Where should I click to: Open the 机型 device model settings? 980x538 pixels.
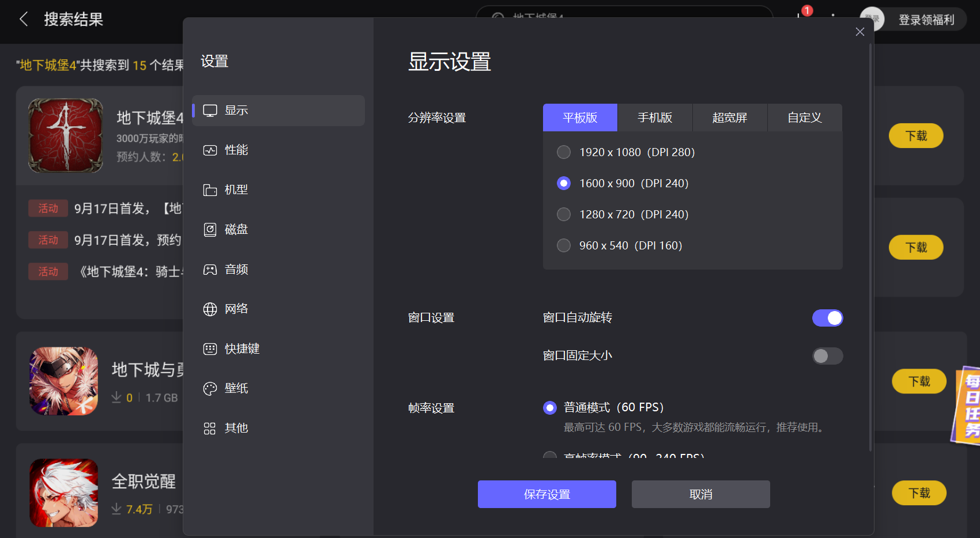[x=278, y=190]
